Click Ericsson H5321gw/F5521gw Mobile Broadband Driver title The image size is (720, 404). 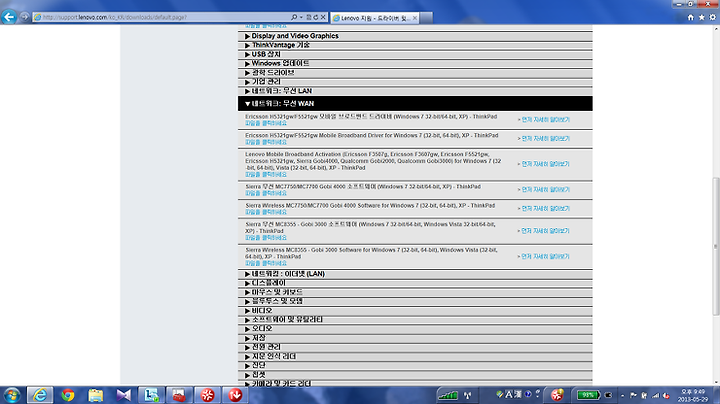371,135
